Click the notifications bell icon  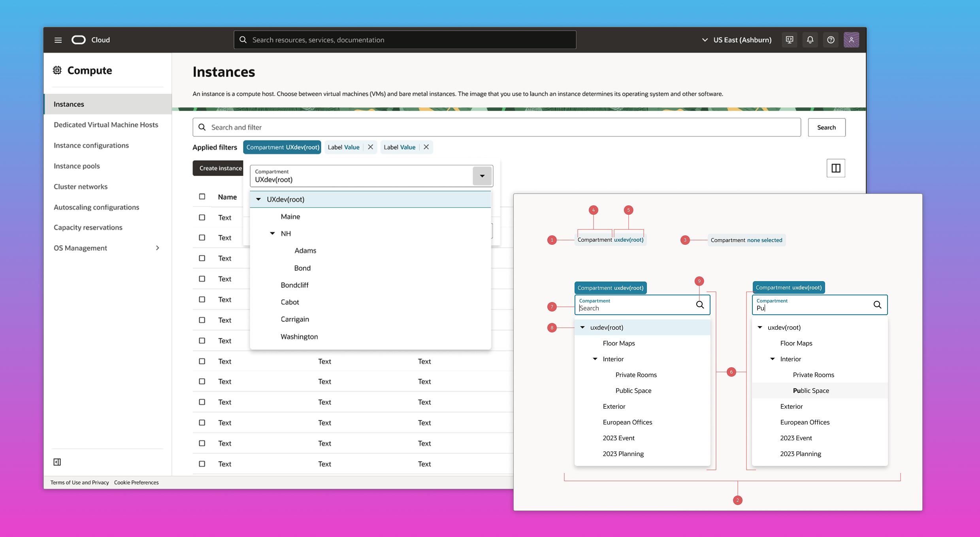click(x=810, y=40)
